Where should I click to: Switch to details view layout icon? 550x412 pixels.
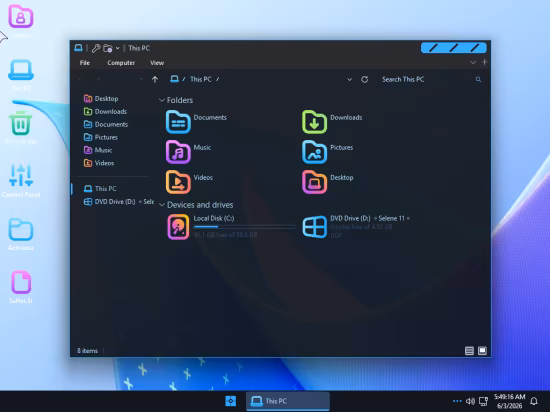point(469,351)
